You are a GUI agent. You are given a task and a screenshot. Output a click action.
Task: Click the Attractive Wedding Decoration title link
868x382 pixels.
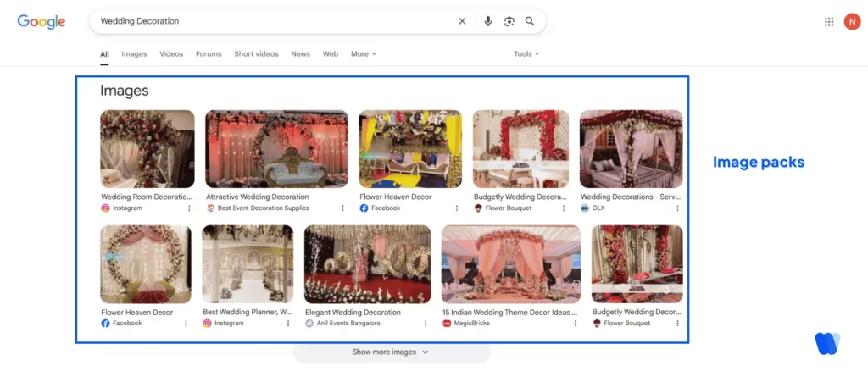pyautogui.click(x=258, y=197)
